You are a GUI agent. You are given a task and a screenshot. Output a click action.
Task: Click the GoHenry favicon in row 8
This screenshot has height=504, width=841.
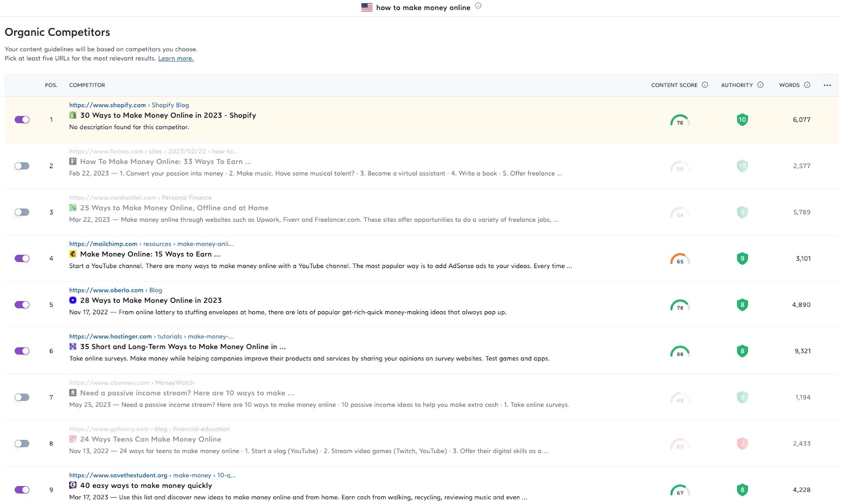[73, 439]
